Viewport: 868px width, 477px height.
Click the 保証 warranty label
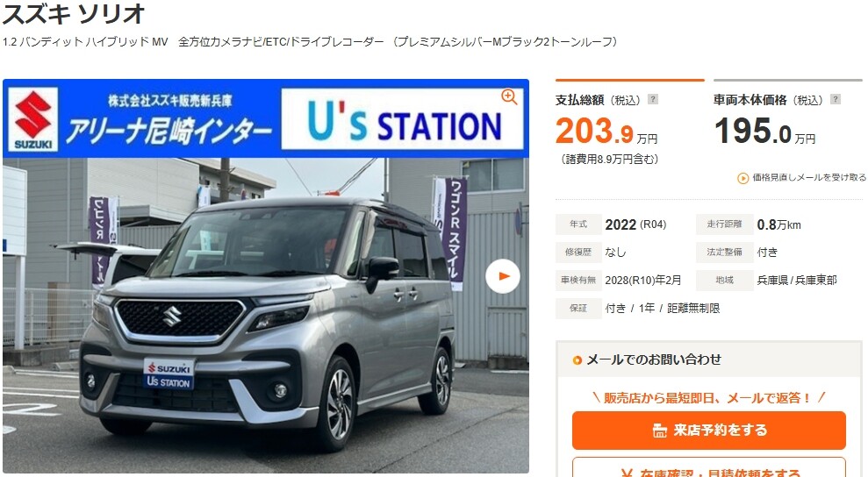click(x=578, y=309)
